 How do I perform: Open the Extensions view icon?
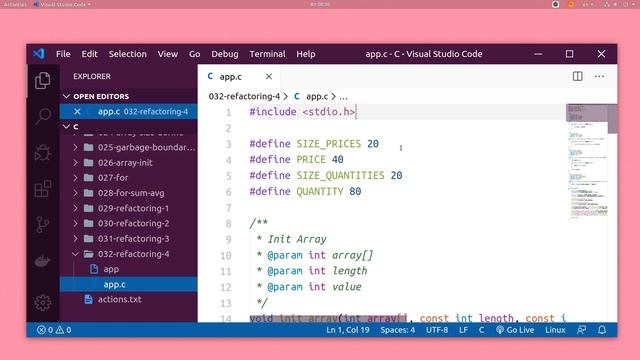pyautogui.click(x=42, y=189)
